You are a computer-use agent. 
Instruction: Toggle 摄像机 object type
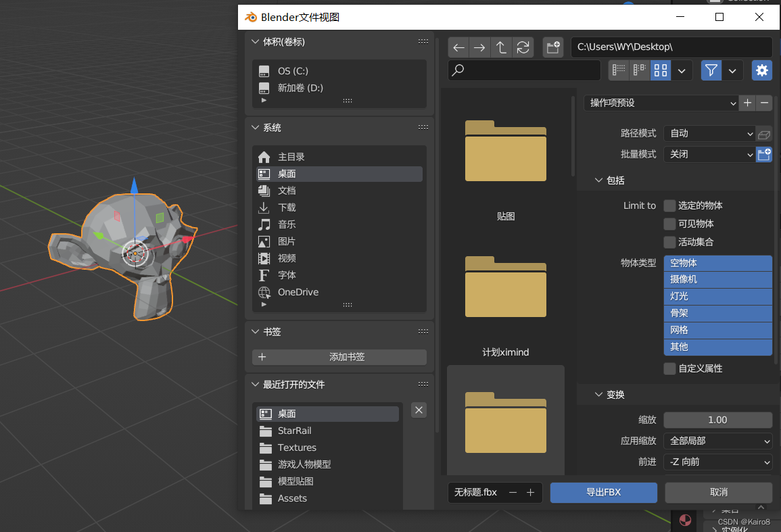click(717, 279)
